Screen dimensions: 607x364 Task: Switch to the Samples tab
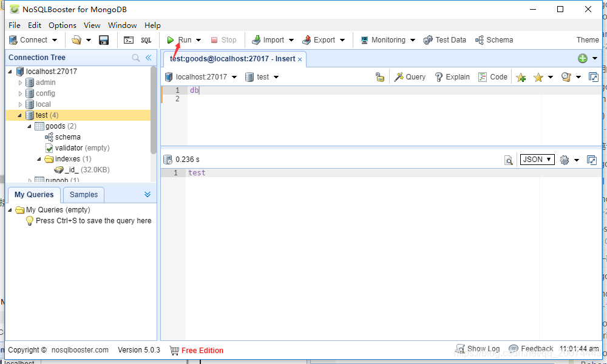point(84,195)
